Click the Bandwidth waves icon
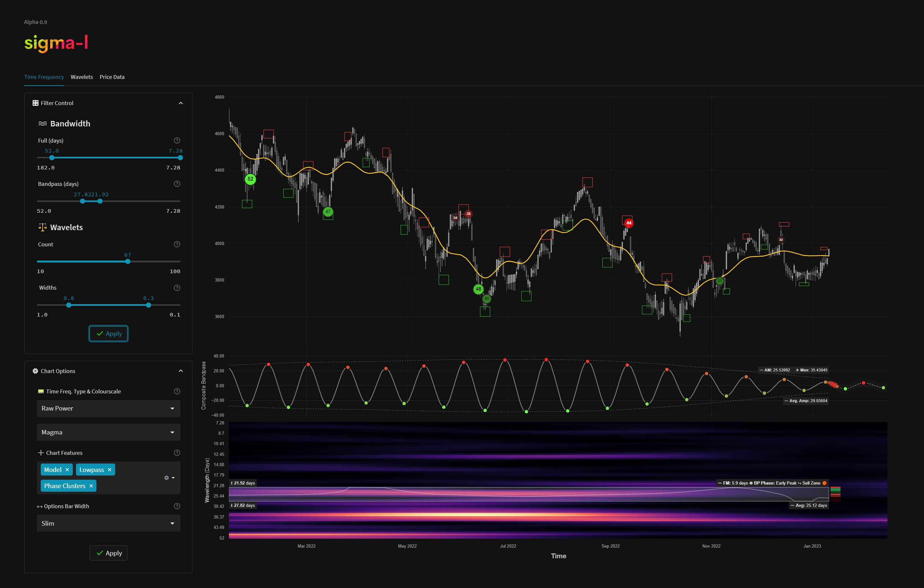924x588 pixels. (43, 123)
